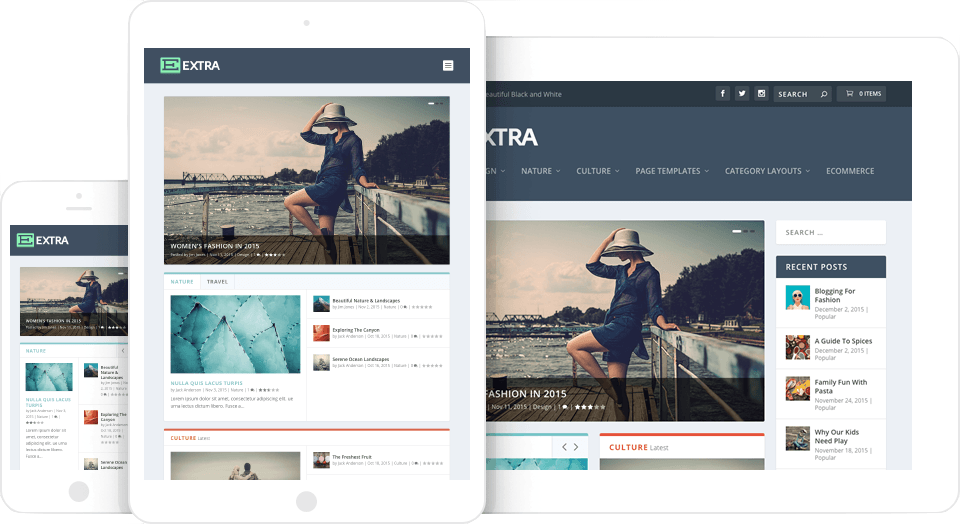Click the Blogging For Fashion thumbnail
Viewport: 960px width, 524px height.
(798, 298)
